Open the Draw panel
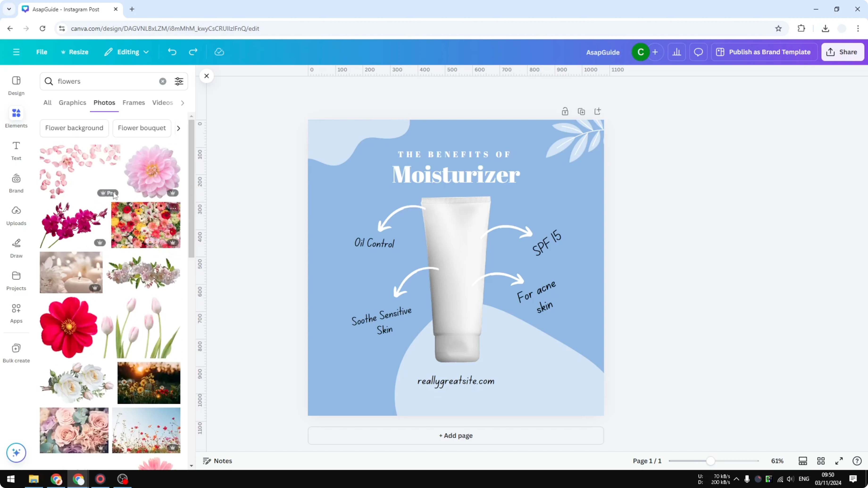868x488 pixels. click(16, 248)
